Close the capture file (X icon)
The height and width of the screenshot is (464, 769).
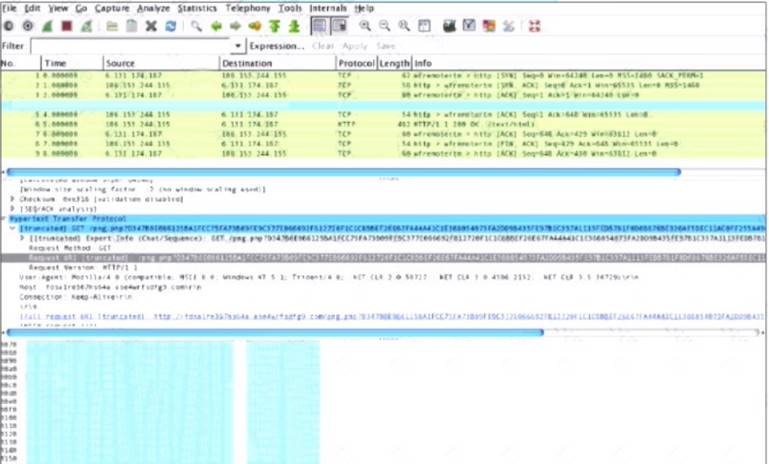[151, 26]
